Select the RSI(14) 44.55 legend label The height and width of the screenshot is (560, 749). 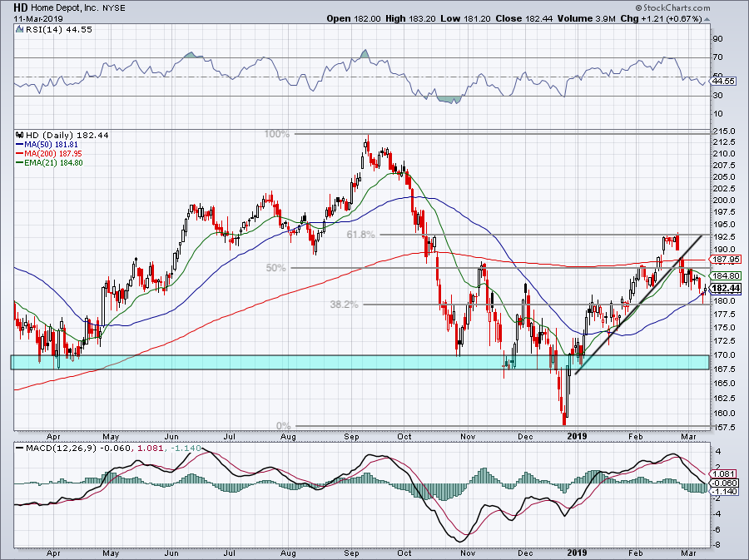tap(59, 29)
